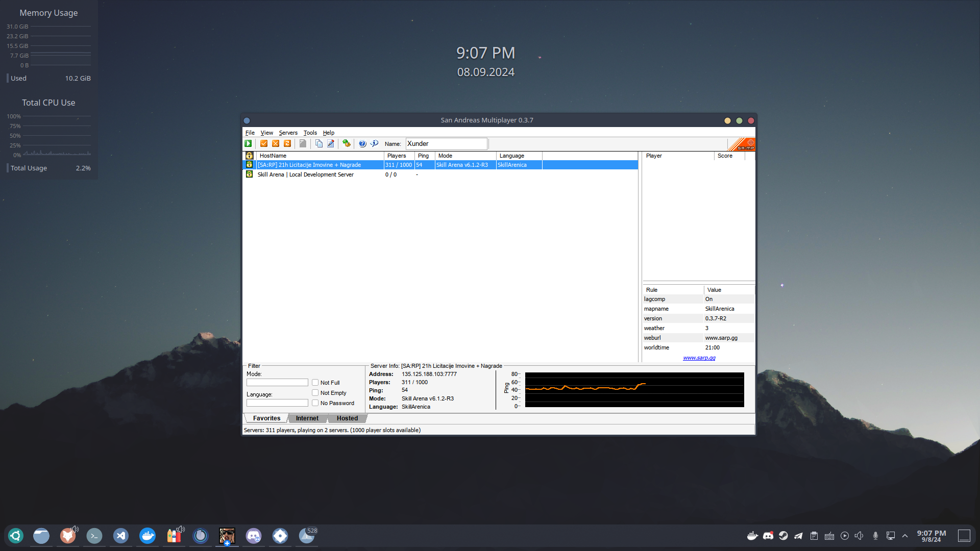Click the Mode filter input field
This screenshot has width=980, height=551.
[x=277, y=383]
